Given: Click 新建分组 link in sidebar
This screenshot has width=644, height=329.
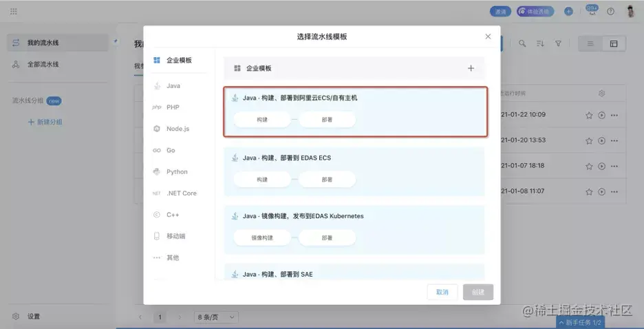Looking at the screenshot, I should (45, 122).
